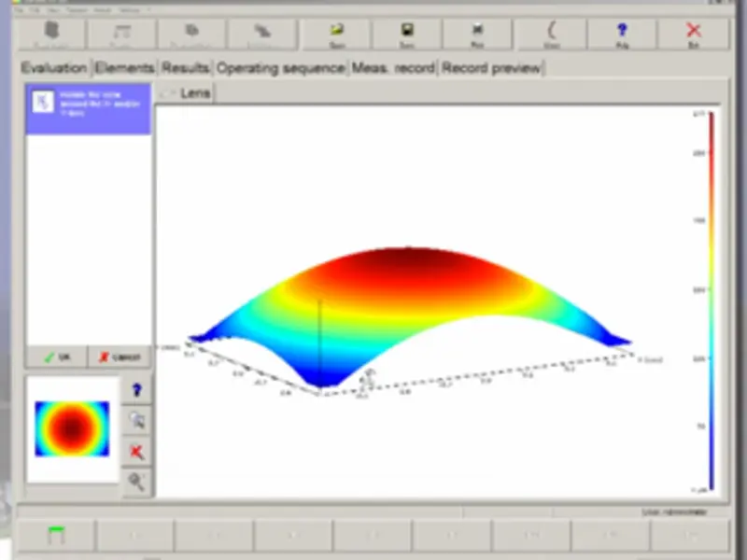Click the red X delete icon beside thumbnail

pyautogui.click(x=137, y=452)
